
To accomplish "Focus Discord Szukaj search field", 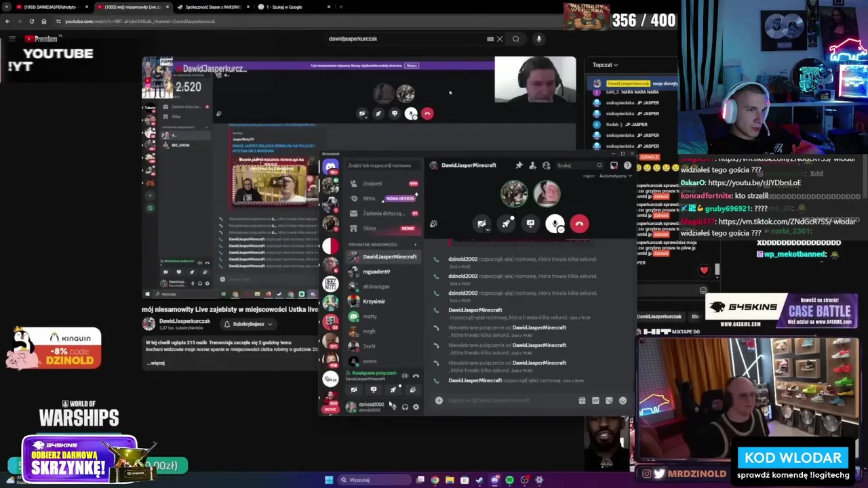I will click(578, 165).
